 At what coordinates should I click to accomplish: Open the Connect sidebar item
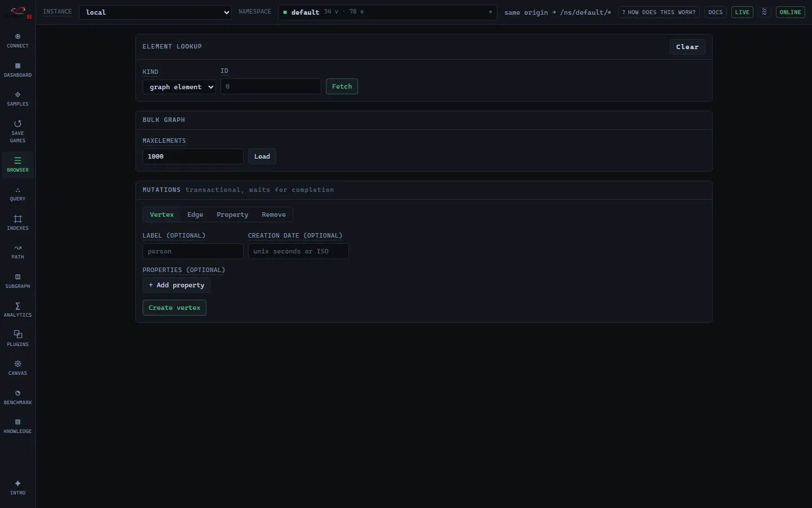17,41
